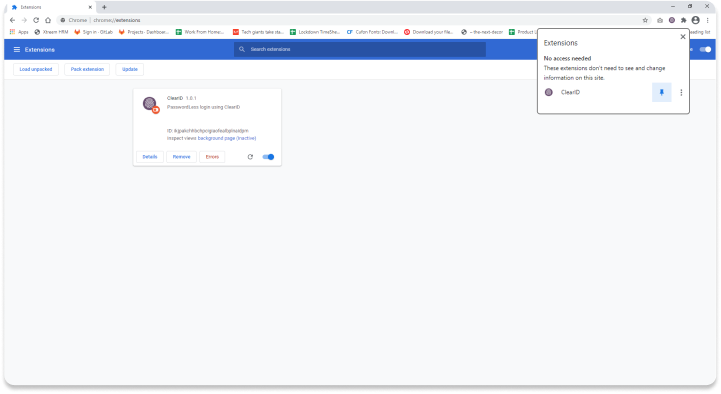Go back using the browser back arrow

tap(12, 20)
